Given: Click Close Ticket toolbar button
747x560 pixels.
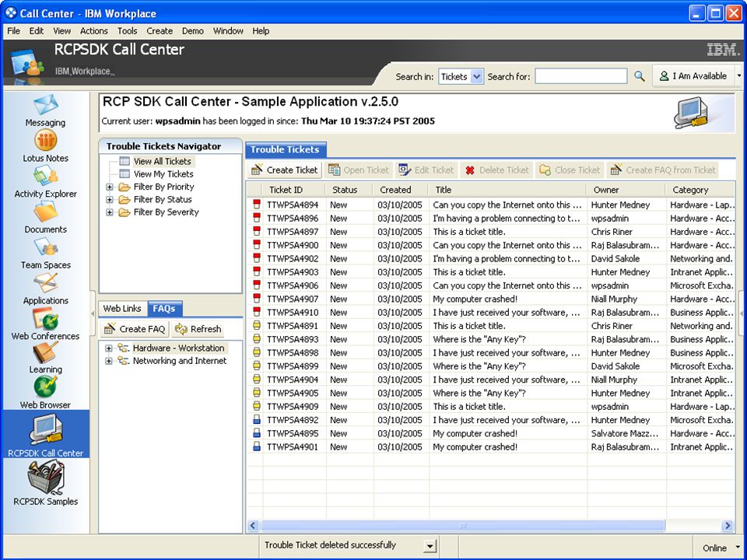Looking at the screenshot, I should (x=570, y=170).
